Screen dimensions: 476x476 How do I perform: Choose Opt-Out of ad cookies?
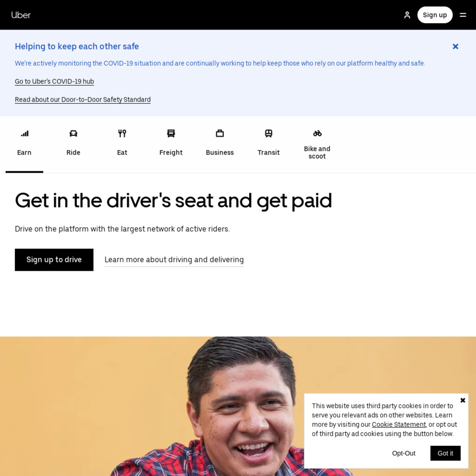click(404, 453)
